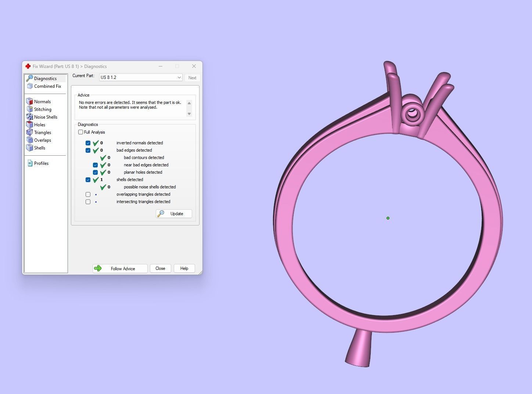Click the green pivot point in viewport
The image size is (532, 394).
coord(388,218)
